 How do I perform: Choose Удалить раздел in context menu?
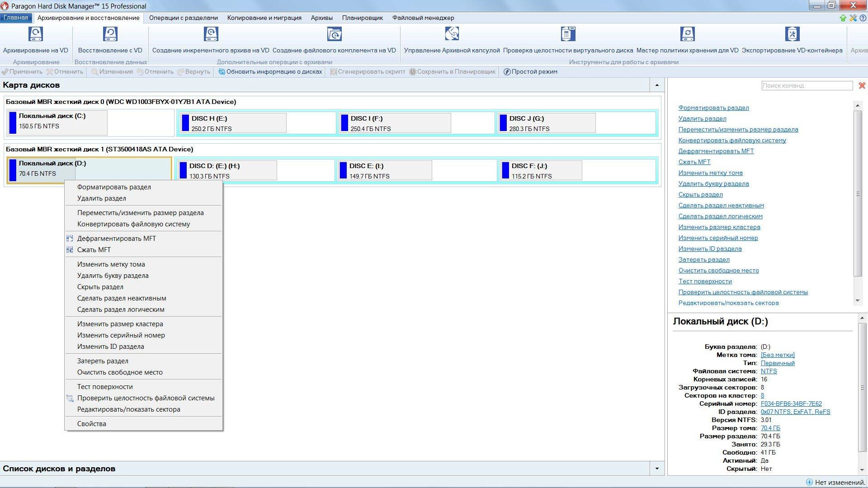[x=144, y=198]
